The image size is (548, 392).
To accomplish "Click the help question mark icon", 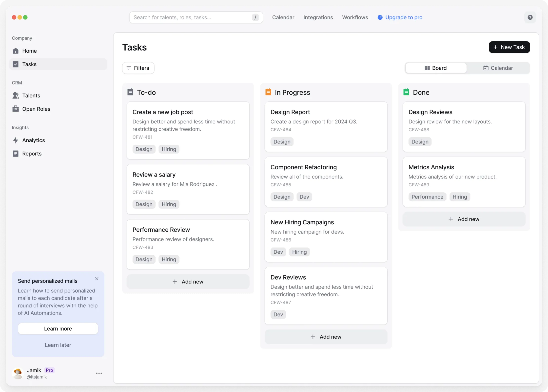I will pyautogui.click(x=530, y=17).
